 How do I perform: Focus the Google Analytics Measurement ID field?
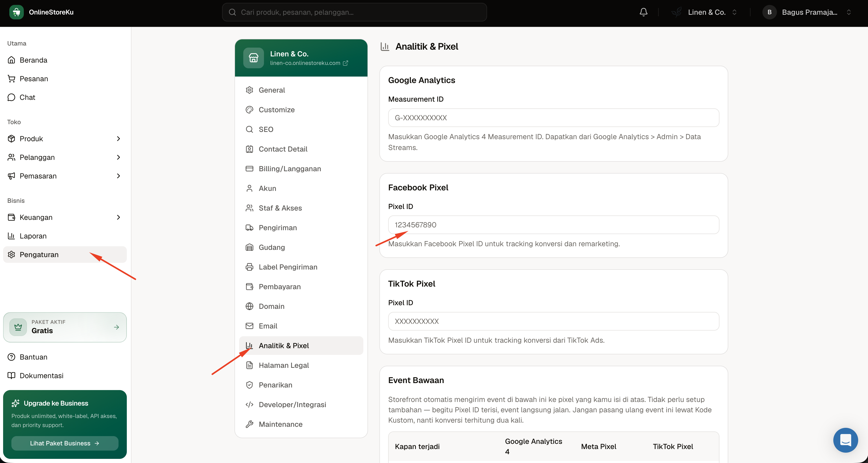click(554, 117)
